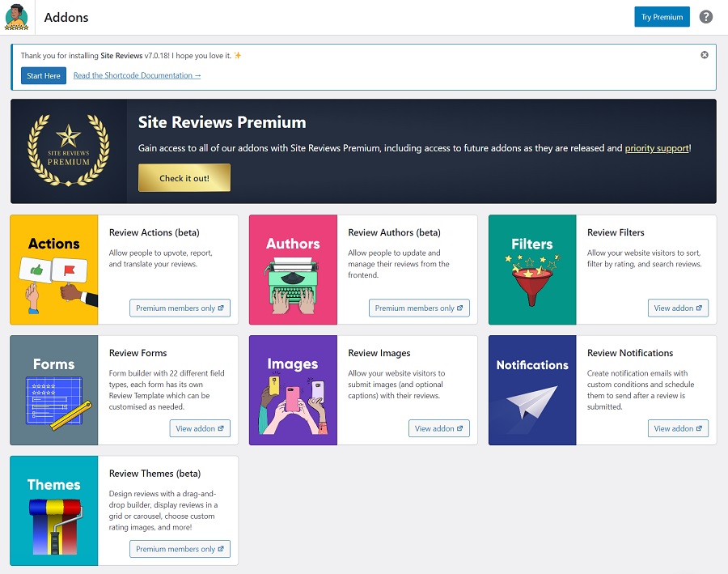
Task: Click the Review Images title
Action: tap(379, 353)
